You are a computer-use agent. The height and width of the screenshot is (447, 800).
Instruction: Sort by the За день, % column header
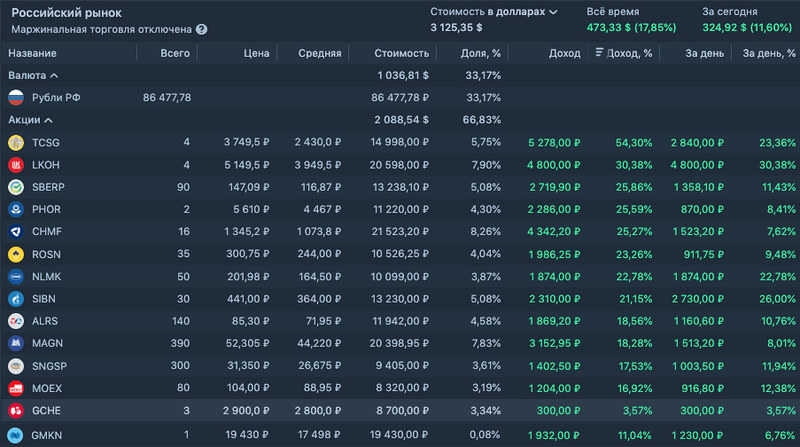(769, 53)
